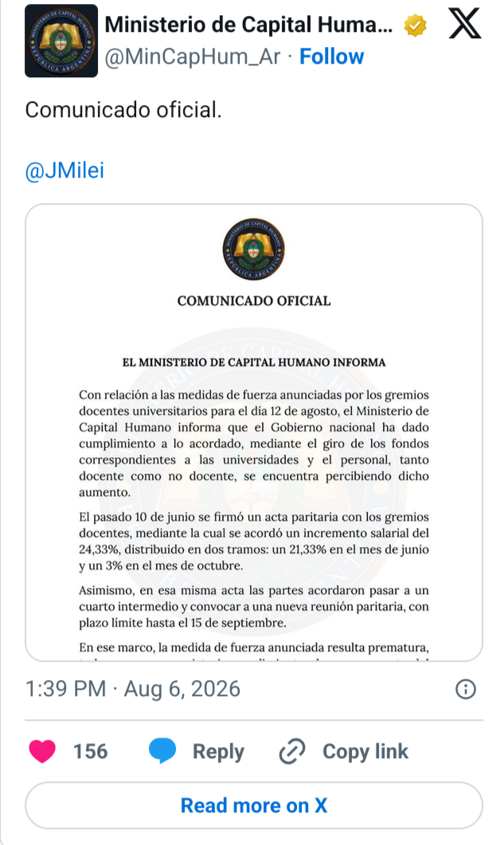The width and height of the screenshot is (504, 845).
Task: Click the Copy link text
Action: click(365, 751)
